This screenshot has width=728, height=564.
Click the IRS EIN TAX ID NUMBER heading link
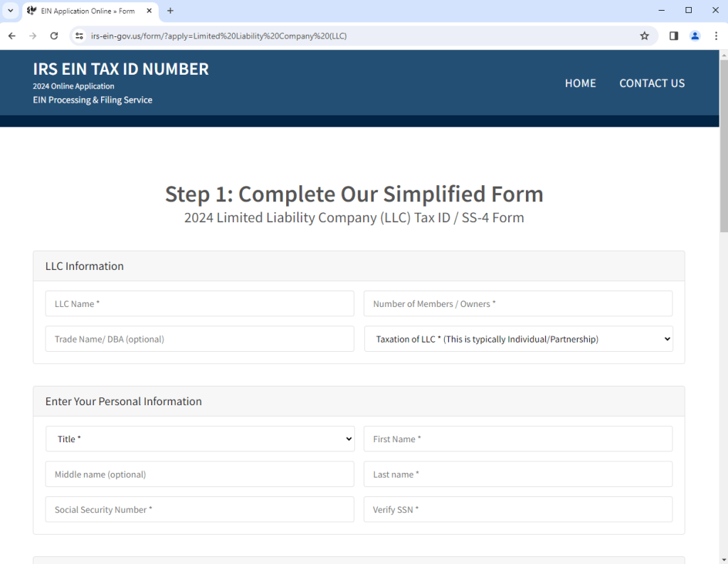[121, 69]
